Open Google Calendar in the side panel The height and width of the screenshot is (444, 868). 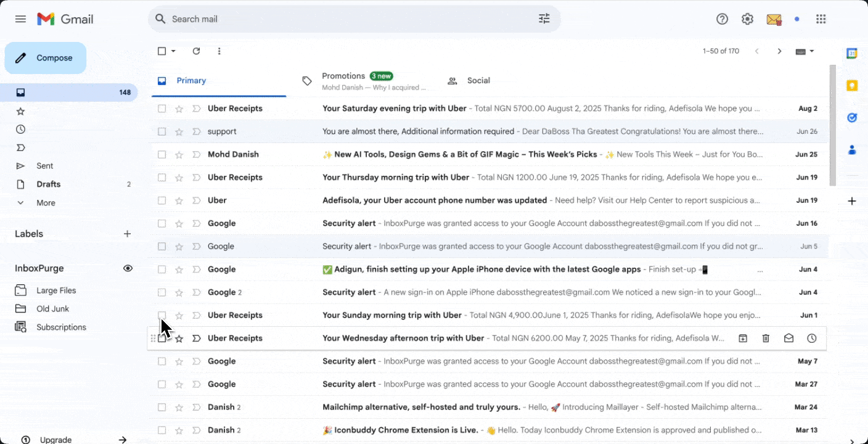pyautogui.click(x=851, y=54)
